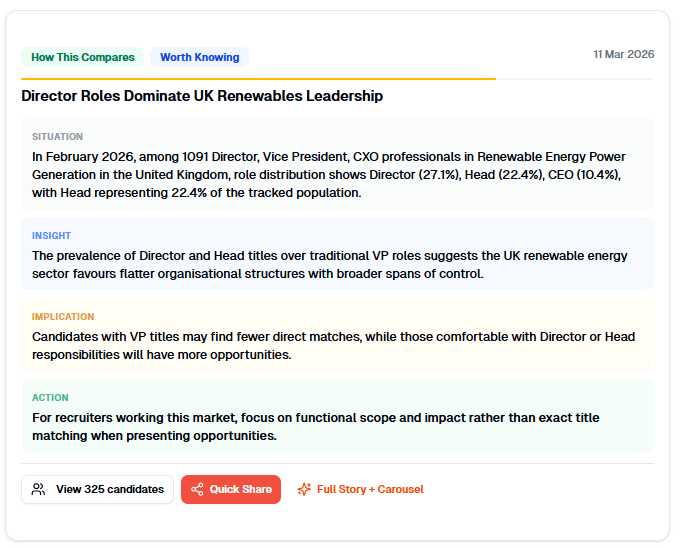Click the orange progress bar under tags

258,78
